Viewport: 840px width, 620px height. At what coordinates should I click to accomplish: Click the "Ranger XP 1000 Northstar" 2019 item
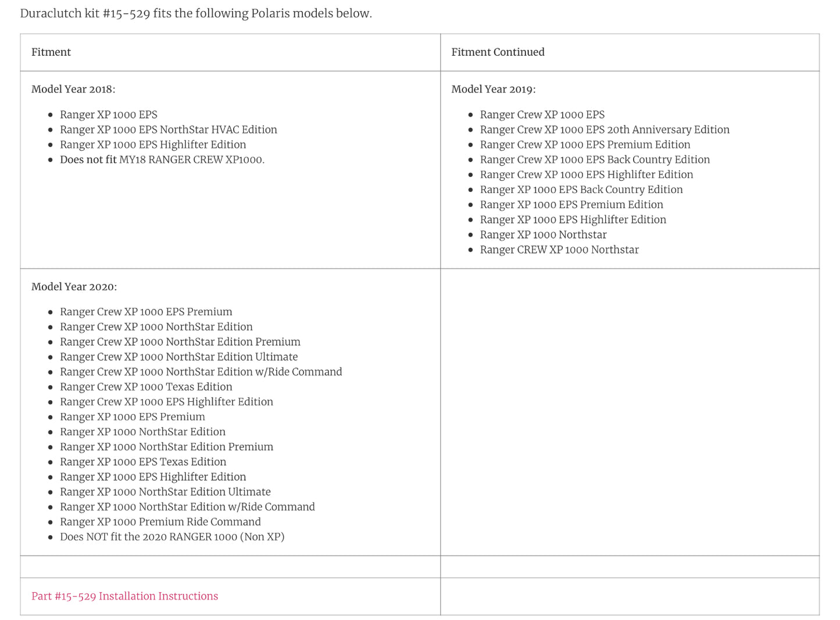[543, 235]
